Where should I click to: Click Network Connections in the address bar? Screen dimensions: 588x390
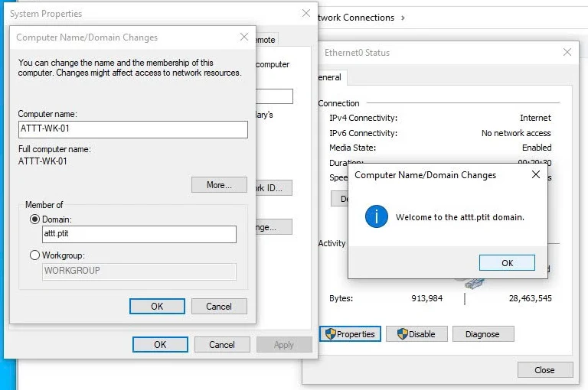pos(356,18)
